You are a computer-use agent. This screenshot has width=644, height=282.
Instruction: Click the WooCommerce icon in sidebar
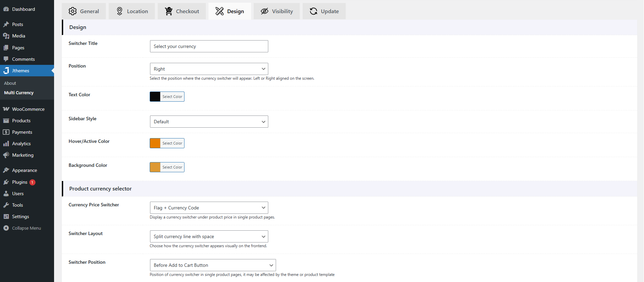(x=6, y=109)
